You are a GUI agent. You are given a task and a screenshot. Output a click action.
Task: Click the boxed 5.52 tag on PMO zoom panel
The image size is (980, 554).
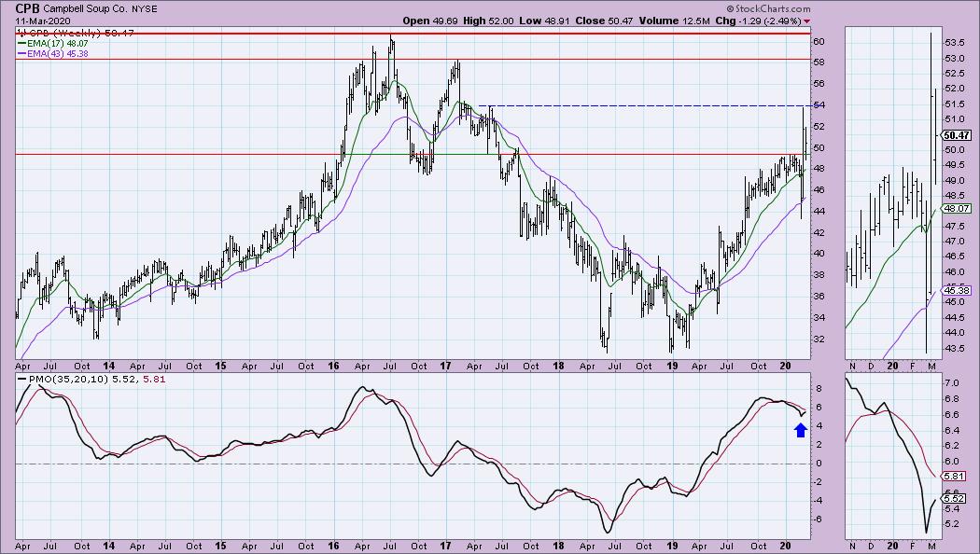coord(955,498)
